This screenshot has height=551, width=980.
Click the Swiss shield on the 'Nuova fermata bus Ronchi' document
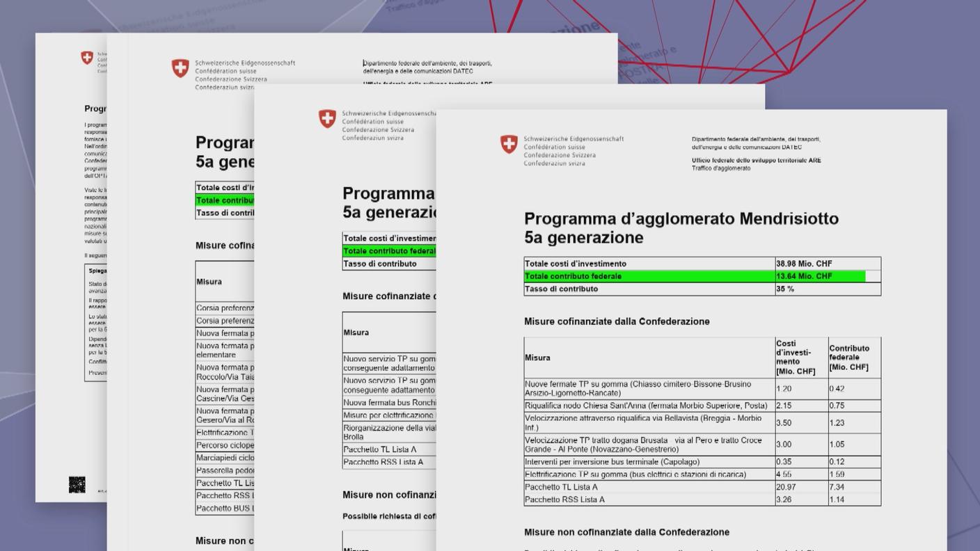pos(327,119)
